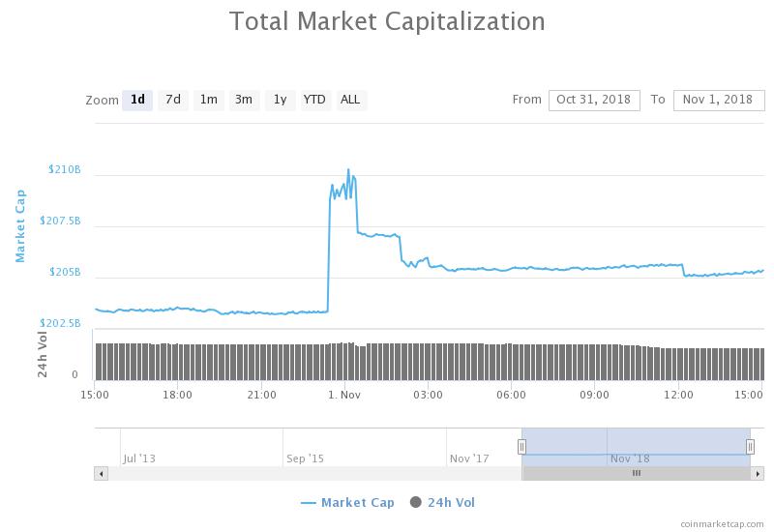Switch zoom to 7d
This screenshot has width=774, height=532.
tap(173, 101)
